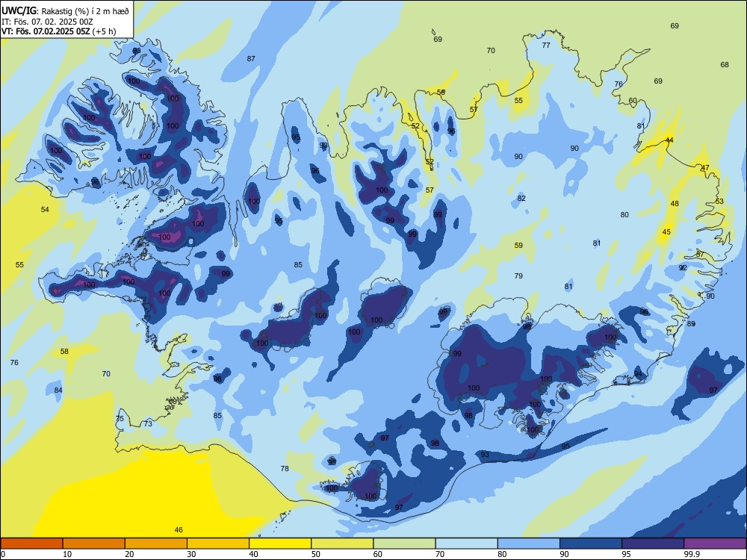Click the legend tick label '99.9'

pos(691,554)
